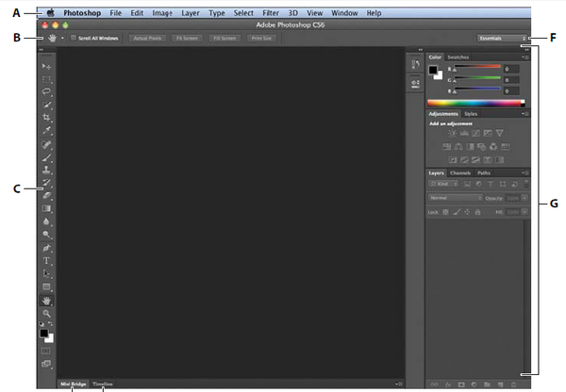566x392 pixels.
Task: Add a Curves adjustment
Action: 475,134
